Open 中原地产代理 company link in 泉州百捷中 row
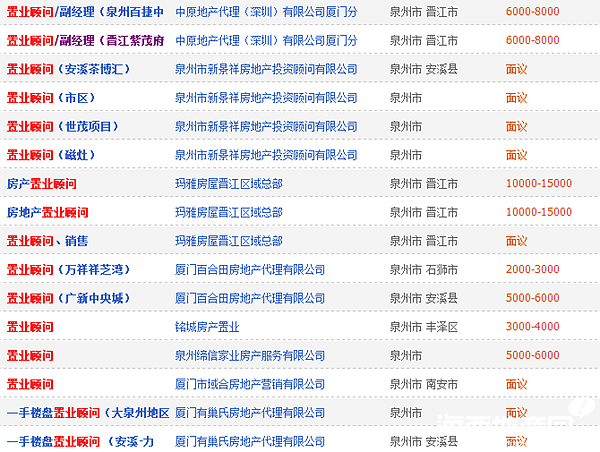The height and width of the screenshot is (452, 600). (x=266, y=12)
